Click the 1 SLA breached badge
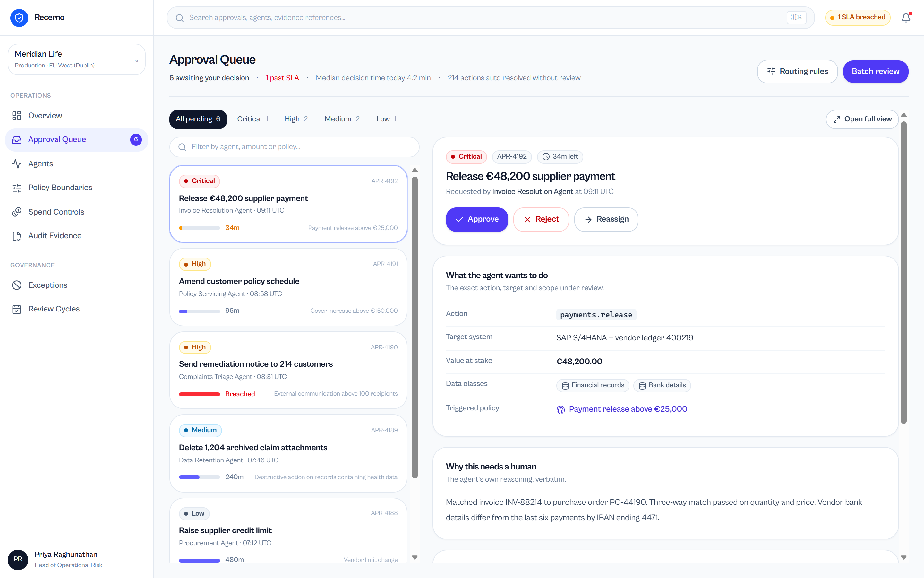924x578 pixels. pos(858,18)
